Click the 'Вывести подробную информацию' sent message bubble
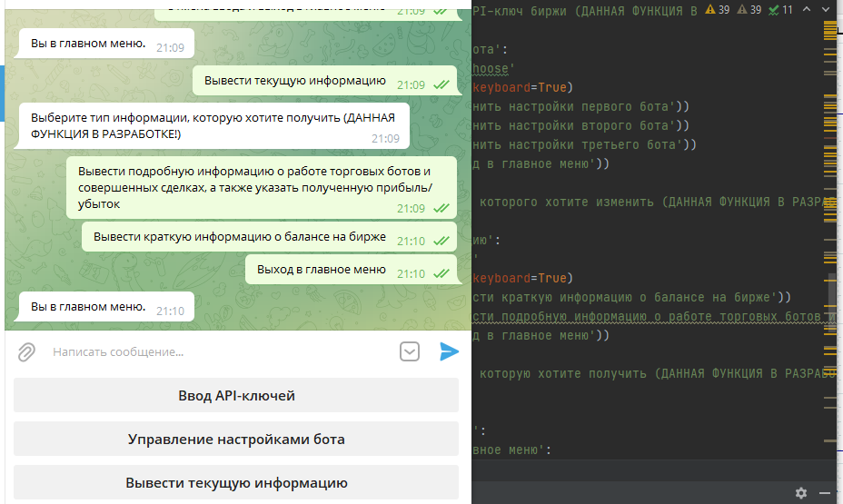 coord(262,188)
